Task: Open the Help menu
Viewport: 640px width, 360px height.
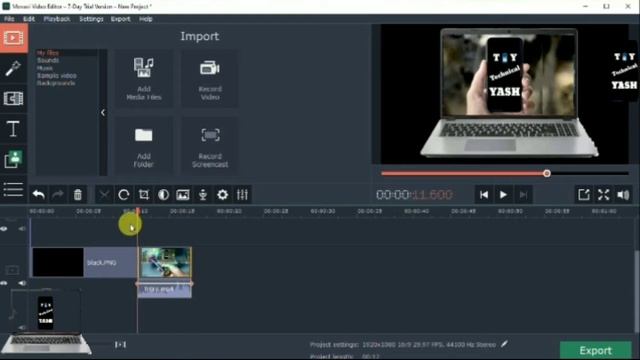Action: [x=145, y=19]
